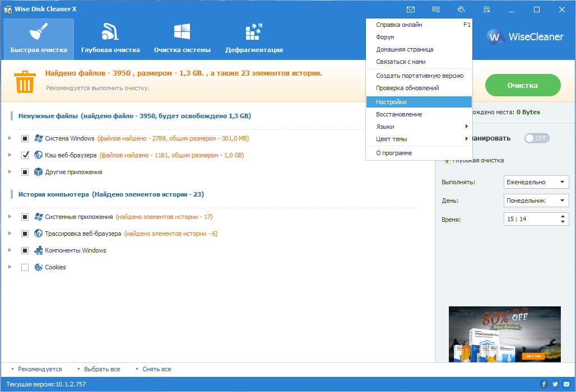Choose О программе menu entry
This screenshot has height=392, width=576.
419,153
